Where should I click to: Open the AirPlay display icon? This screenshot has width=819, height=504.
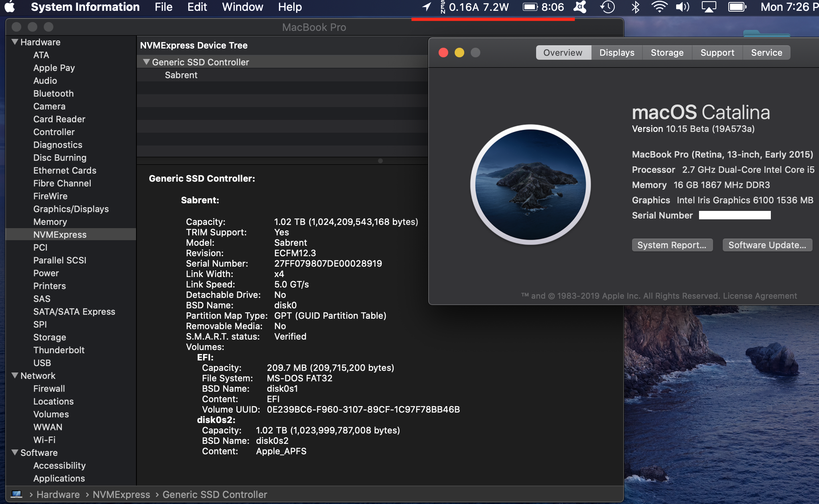pos(709,7)
